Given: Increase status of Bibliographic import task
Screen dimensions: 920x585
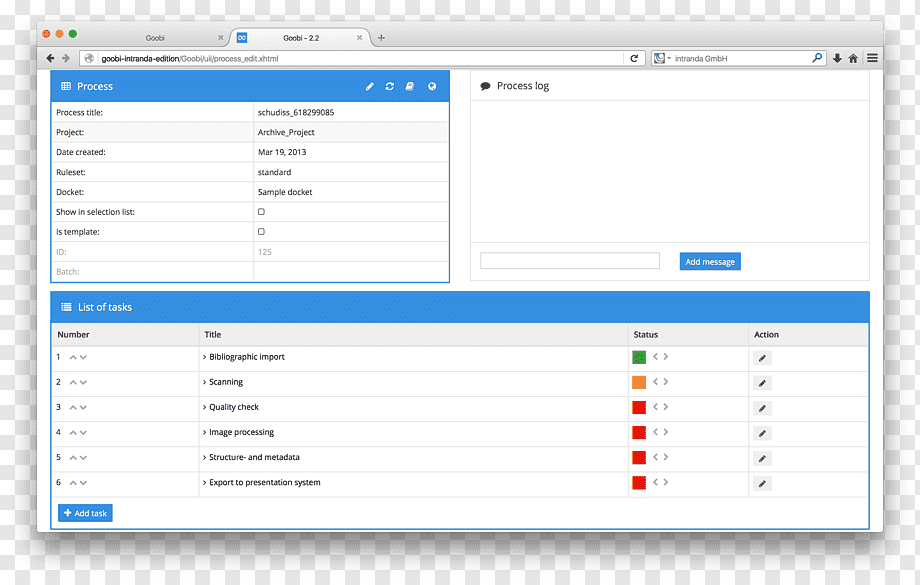Looking at the screenshot, I should pyautogui.click(x=666, y=356).
